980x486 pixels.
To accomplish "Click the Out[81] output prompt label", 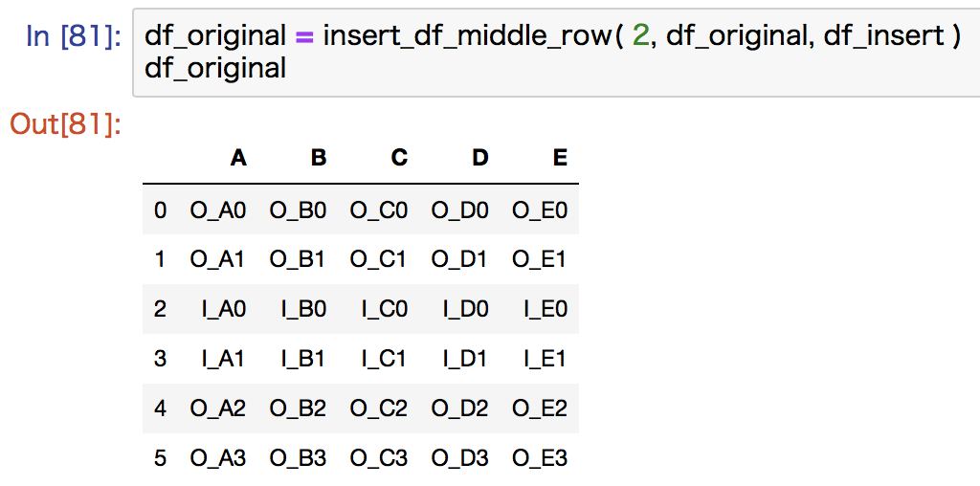I will [x=65, y=125].
